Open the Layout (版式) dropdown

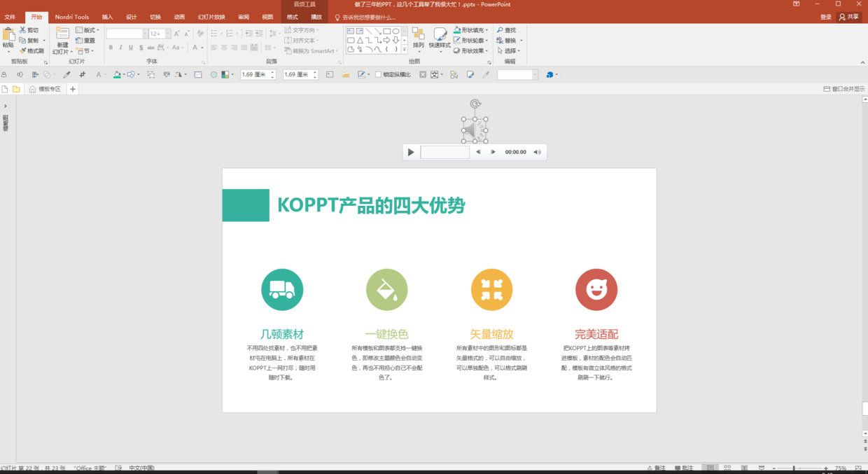[x=87, y=30]
